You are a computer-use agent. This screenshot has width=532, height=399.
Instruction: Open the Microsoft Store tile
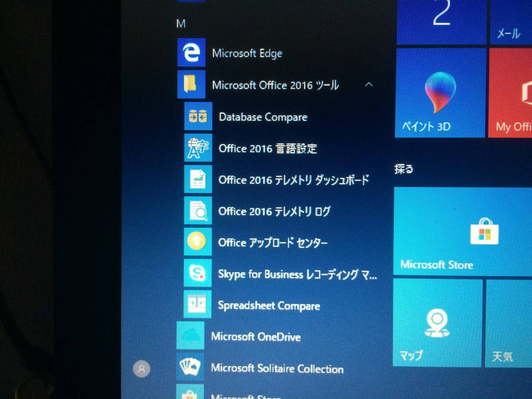click(463, 231)
